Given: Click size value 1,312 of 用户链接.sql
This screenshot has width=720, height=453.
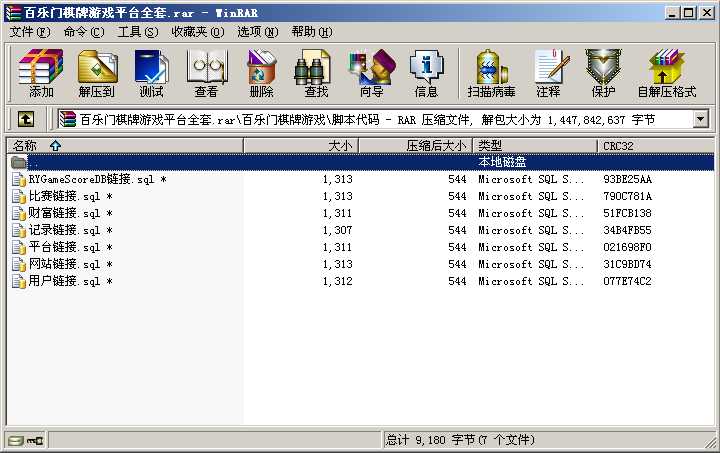Looking at the screenshot, I should [x=338, y=281].
